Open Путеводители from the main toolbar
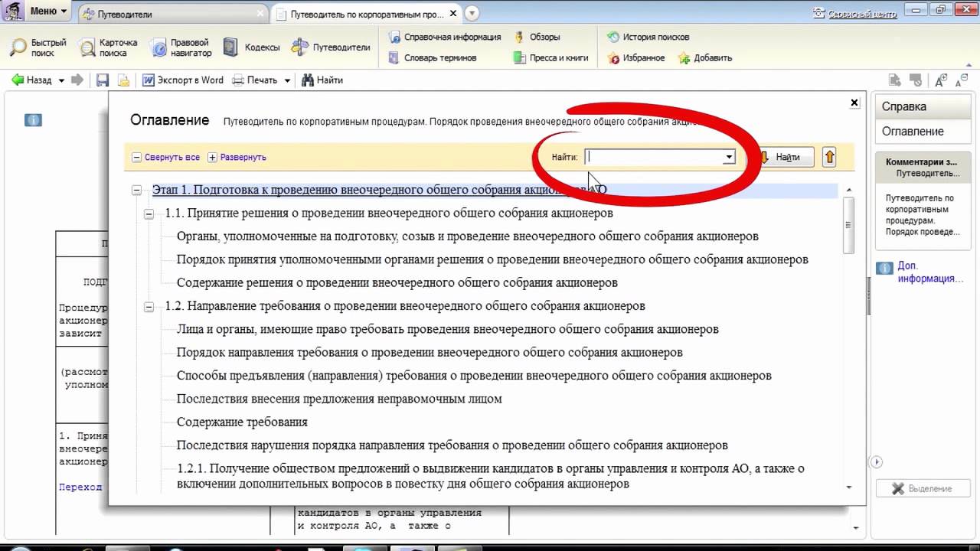 [x=332, y=47]
